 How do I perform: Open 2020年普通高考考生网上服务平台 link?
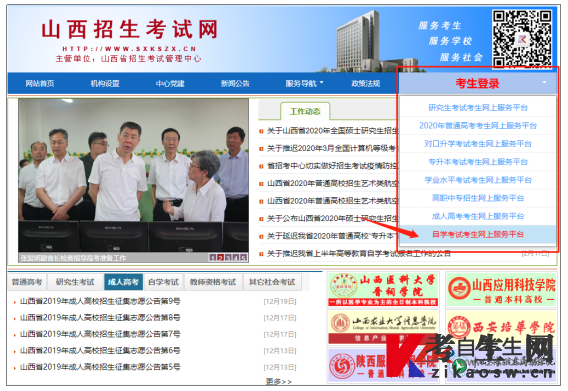coord(478,126)
